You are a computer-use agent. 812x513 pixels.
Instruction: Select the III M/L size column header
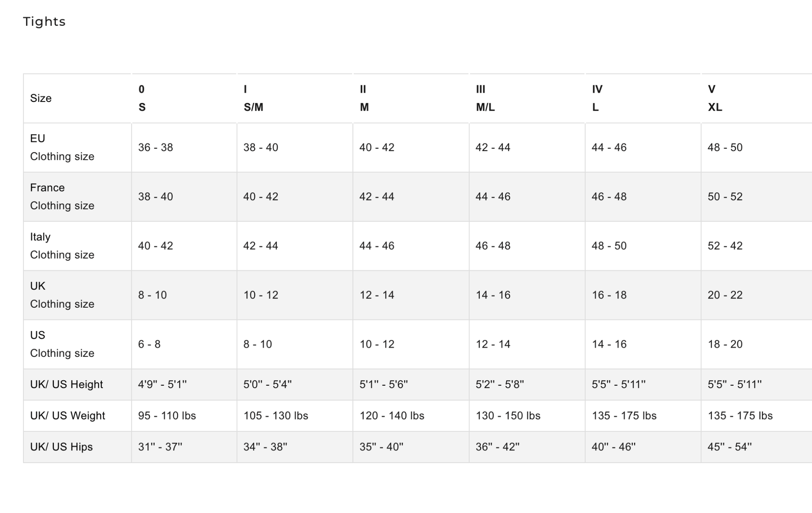click(x=485, y=98)
